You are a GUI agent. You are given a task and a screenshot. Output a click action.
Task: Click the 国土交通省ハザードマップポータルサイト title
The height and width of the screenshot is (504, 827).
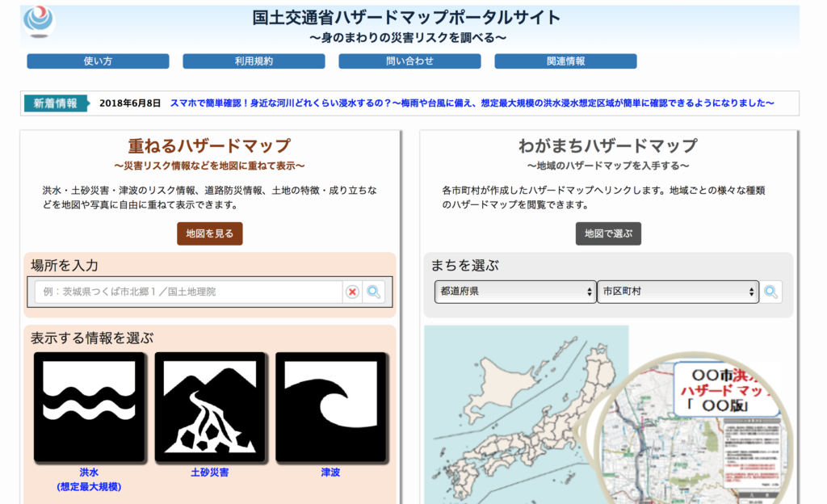click(x=406, y=18)
